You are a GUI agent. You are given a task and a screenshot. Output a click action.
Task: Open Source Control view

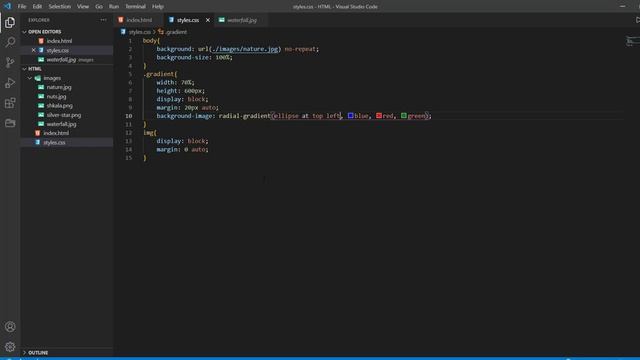coord(10,62)
